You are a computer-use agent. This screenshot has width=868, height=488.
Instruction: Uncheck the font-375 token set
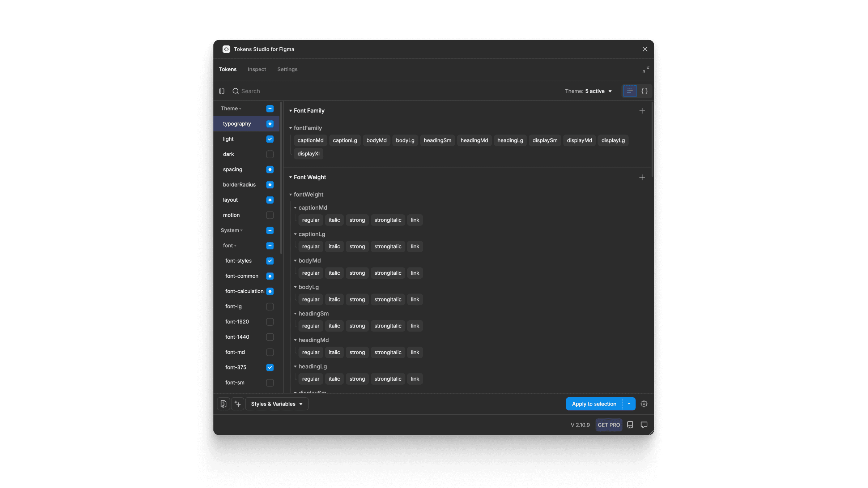(270, 367)
